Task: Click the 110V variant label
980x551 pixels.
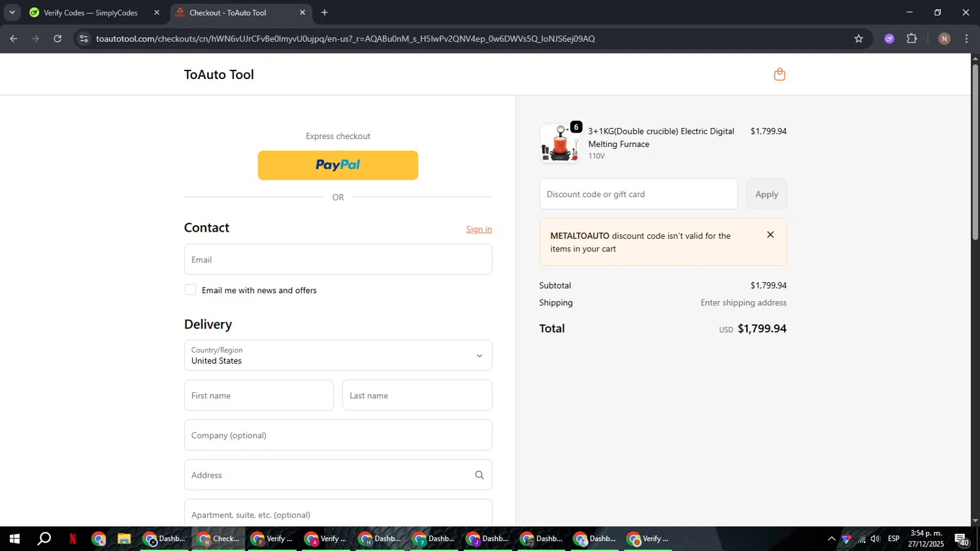Action: click(x=596, y=156)
